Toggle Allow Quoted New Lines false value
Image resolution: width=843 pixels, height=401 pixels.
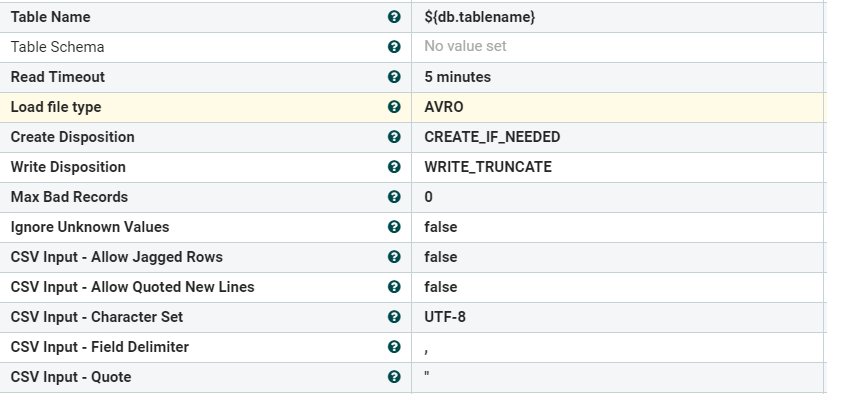coord(441,287)
